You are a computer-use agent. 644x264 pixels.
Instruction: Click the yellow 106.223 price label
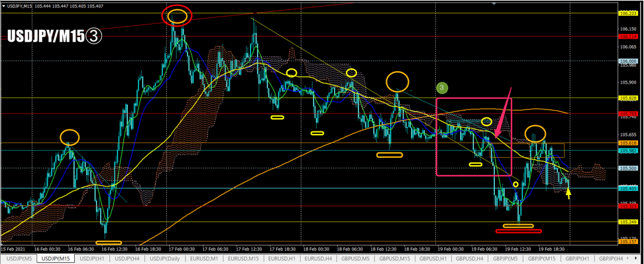(x=628, y=13)
